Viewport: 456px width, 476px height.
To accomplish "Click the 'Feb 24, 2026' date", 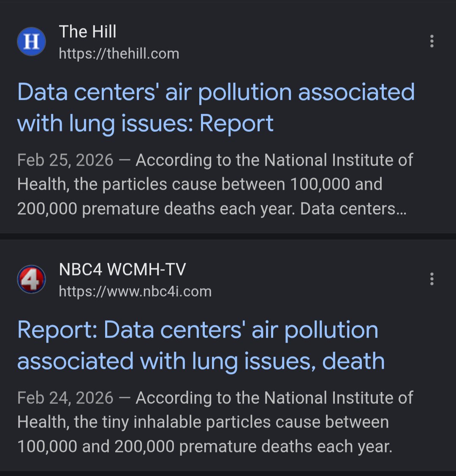I will [65, 398].
